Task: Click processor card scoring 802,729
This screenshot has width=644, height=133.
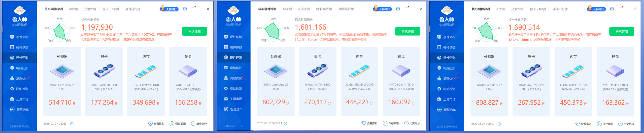Action: coord(276,81)
